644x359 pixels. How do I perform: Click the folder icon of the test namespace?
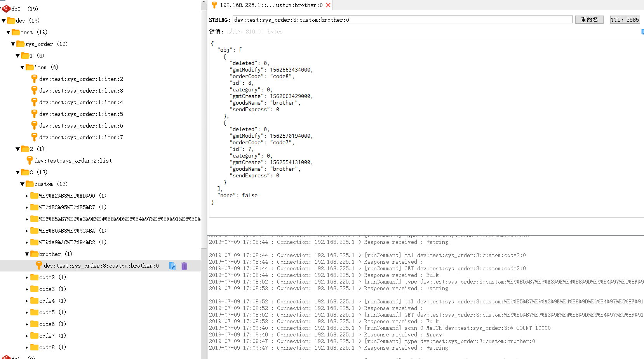click(x=16, y=32)
